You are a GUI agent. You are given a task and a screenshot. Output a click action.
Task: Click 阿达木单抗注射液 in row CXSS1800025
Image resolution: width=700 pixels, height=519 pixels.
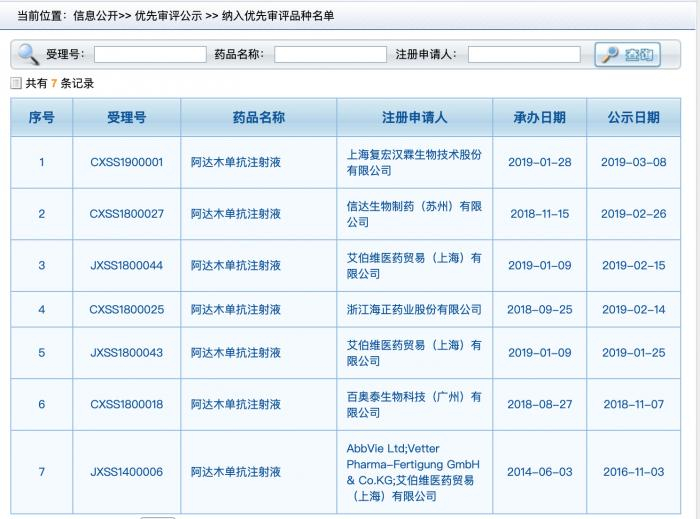[x=236, y=309]
